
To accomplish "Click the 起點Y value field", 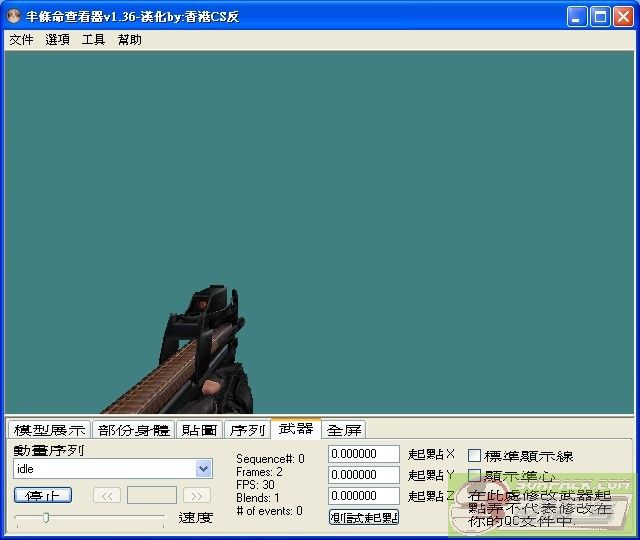I will (364, 475).
